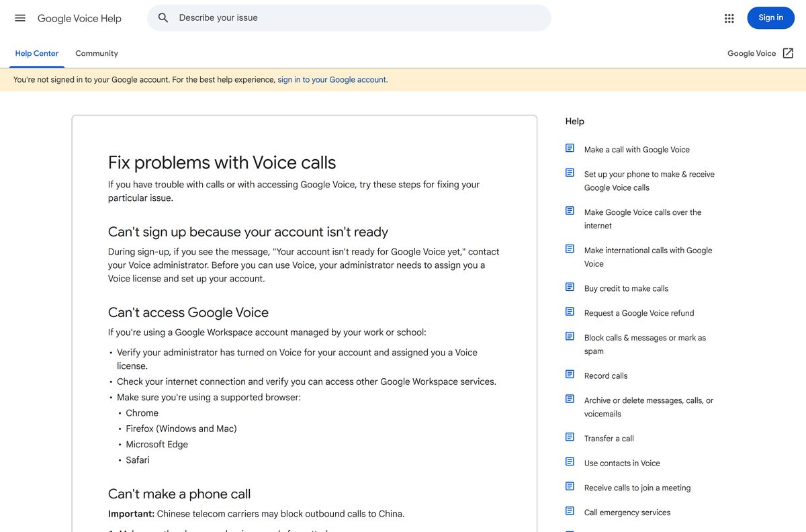Click the Can't access Google Voice heading
Viewport: 806px width, 532px height.
click(188, 312)
